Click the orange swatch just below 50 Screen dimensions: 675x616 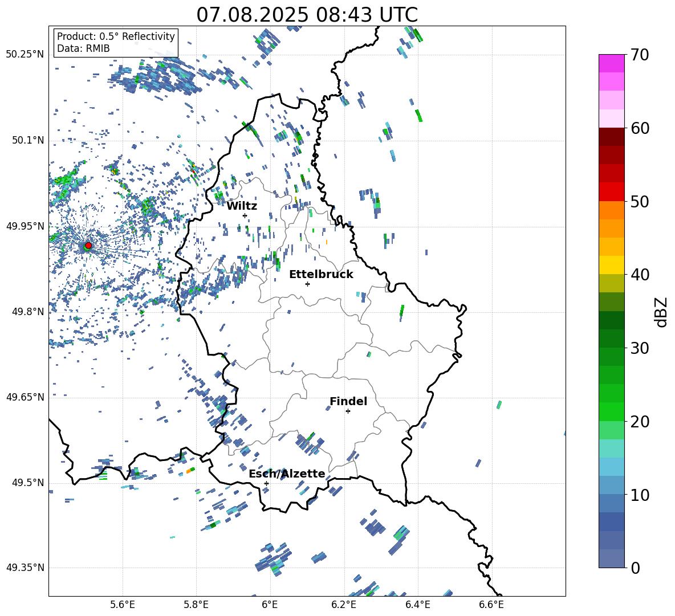tap(611, 210)
